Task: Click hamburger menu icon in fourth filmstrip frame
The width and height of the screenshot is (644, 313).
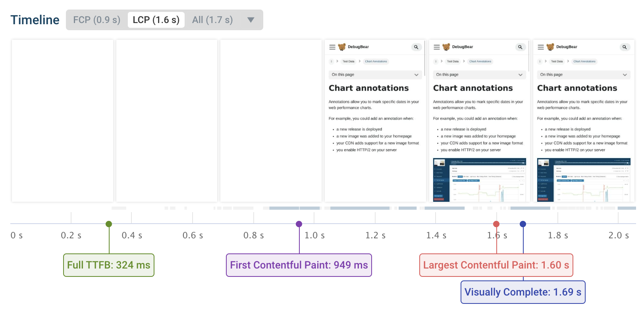Action: (332, 47)
